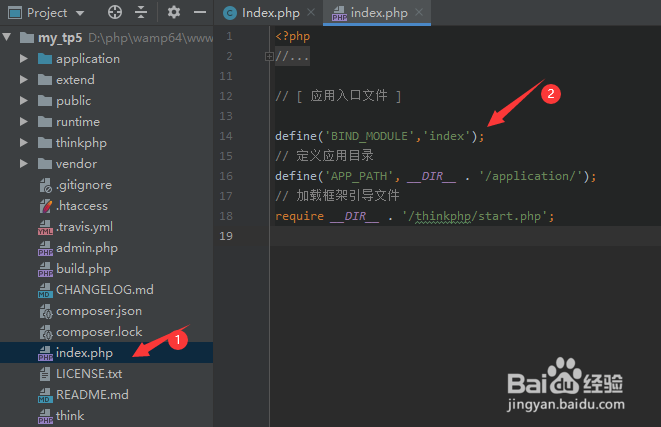Click the build.php PHP file icon
Image resolution: width=661 pixels, height=427 pixels.
tap(45, 269)
